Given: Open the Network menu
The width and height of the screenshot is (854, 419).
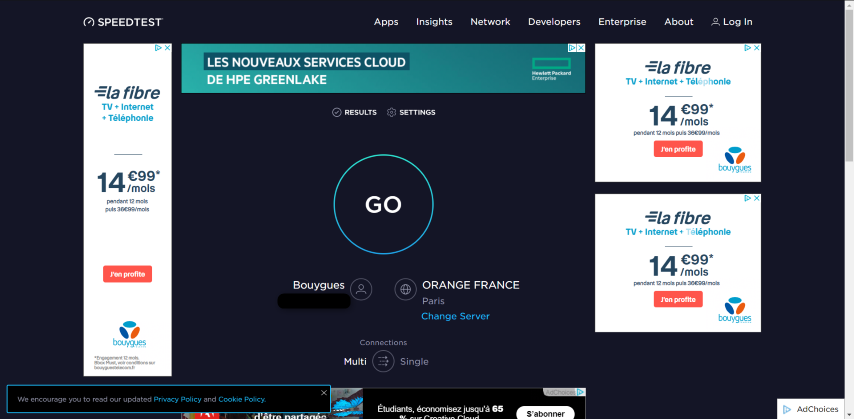Looking at the screenshot, I should (x=490, y=22).
